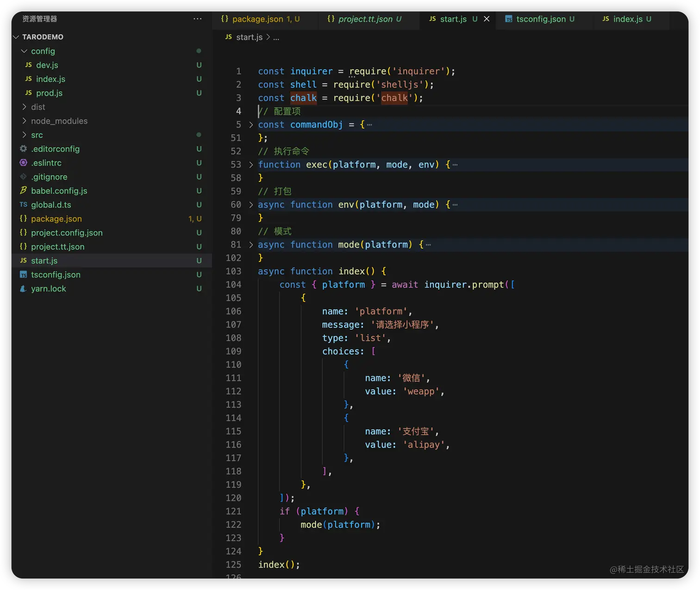
Task: Click the ESLint icon beside .eslintrc
Action: (x=23, y=162)
